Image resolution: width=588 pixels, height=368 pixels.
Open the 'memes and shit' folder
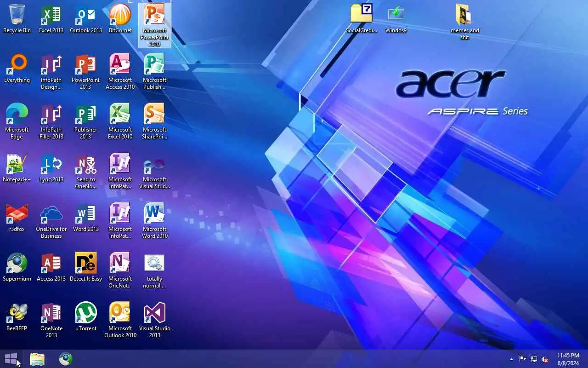tap(465, 22)
